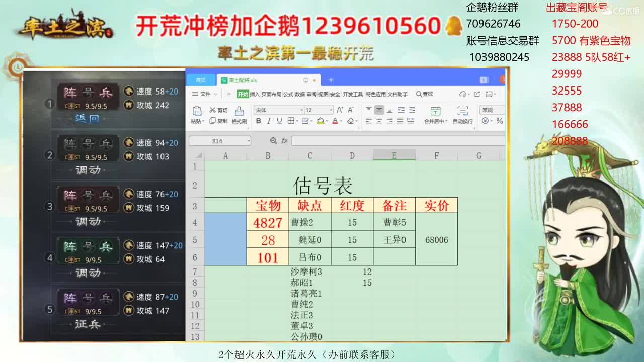Click the cell borders icon
The width and height of the screenshot is (644, 362).
pos(290,121)
